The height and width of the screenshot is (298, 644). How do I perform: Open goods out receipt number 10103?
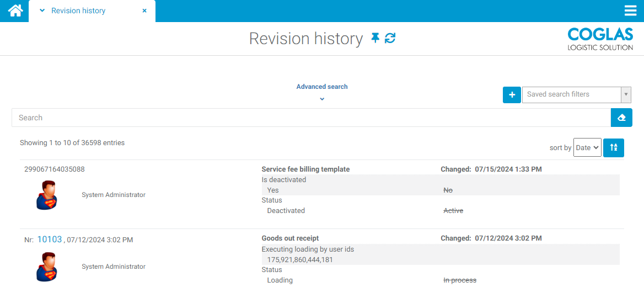coord(50,240)
